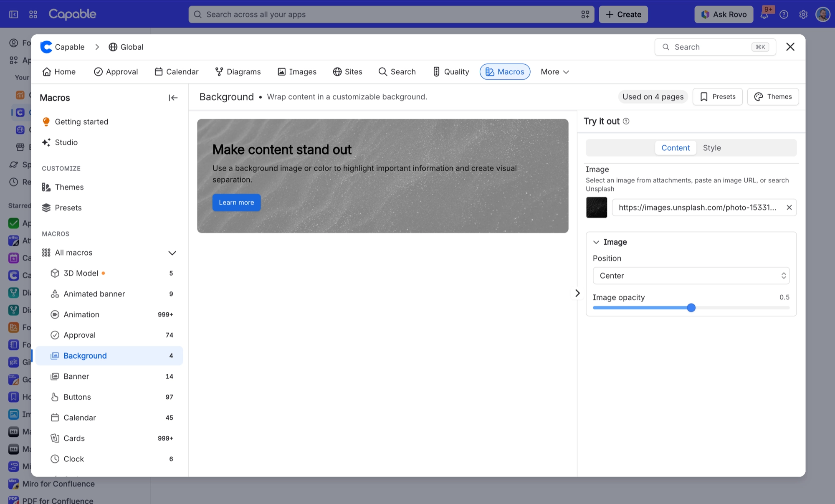Click the Used on 4 pages badge
The image size is (835, 504).
[653, 96]
